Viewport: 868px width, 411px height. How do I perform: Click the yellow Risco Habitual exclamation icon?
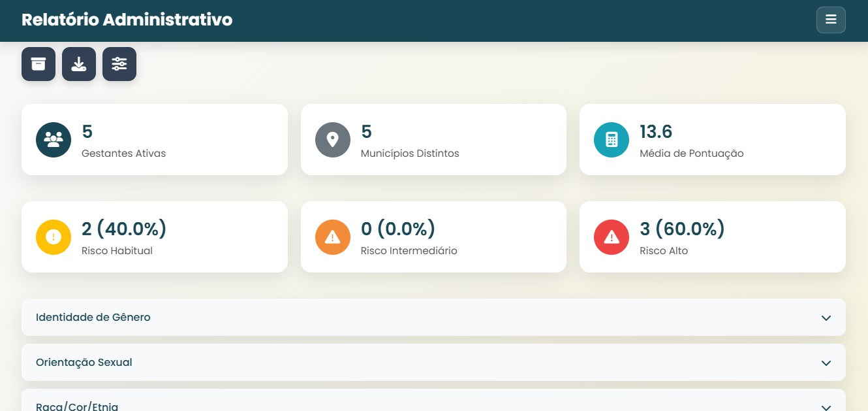(54, 237)
